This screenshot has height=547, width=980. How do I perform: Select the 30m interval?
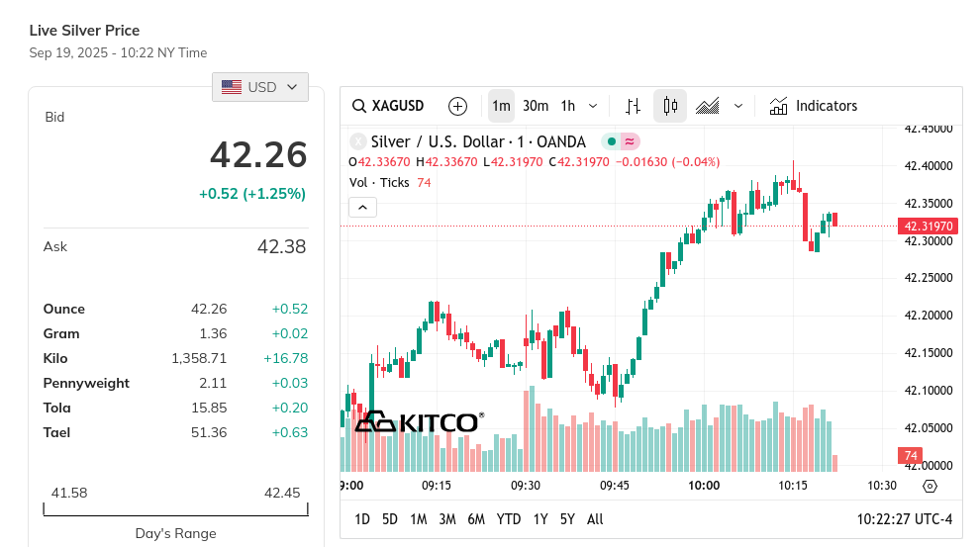tap(536, 106)
